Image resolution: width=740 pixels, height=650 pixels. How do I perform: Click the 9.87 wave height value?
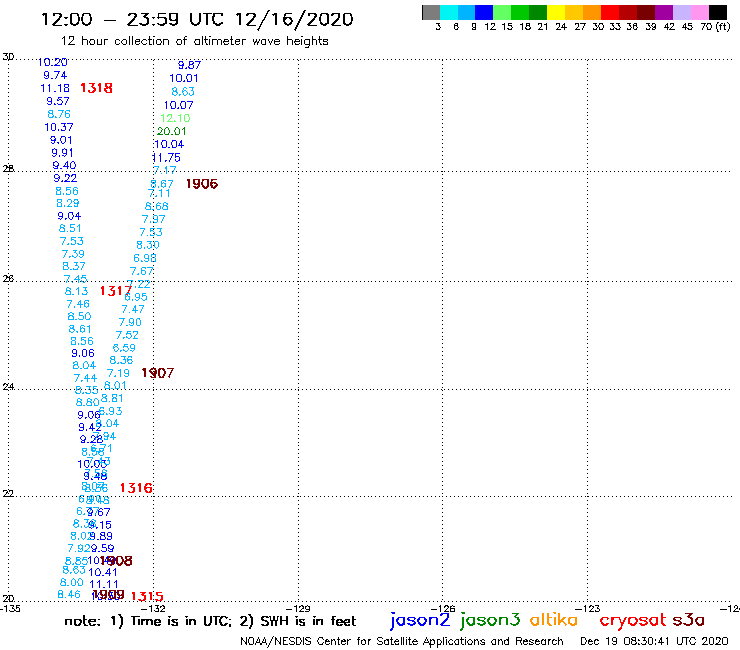[189, 65]
